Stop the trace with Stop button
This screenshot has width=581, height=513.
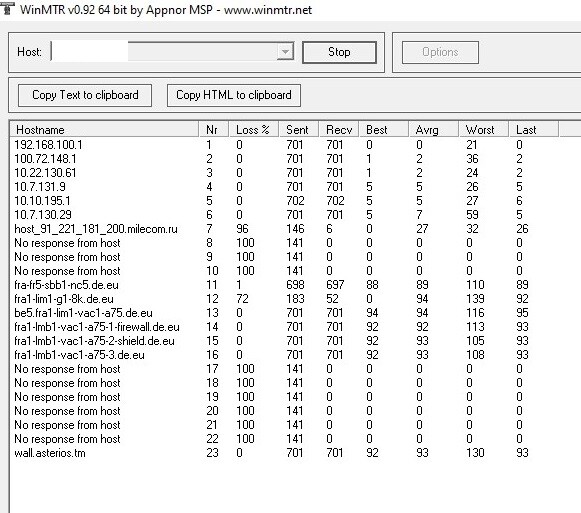coord(339,52)
